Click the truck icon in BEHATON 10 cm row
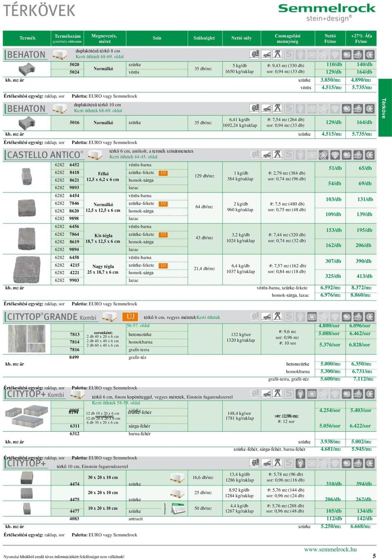Viewport: 392px width, 560px height. coord(255,108)
